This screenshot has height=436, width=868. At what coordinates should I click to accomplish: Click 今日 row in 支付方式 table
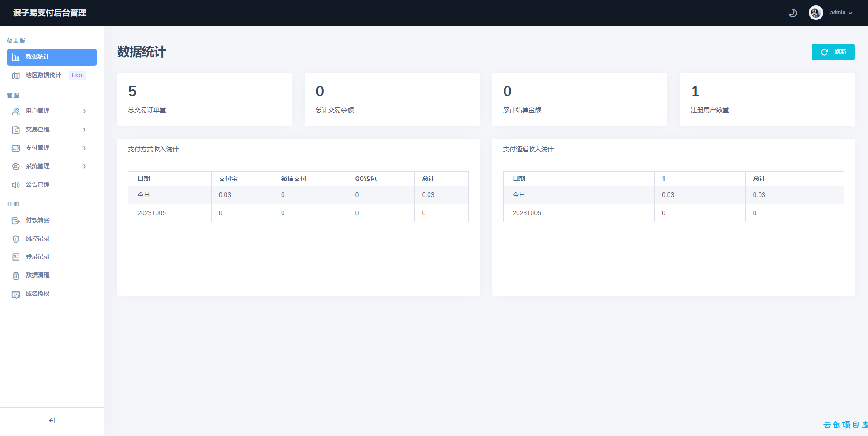[298, 195]
